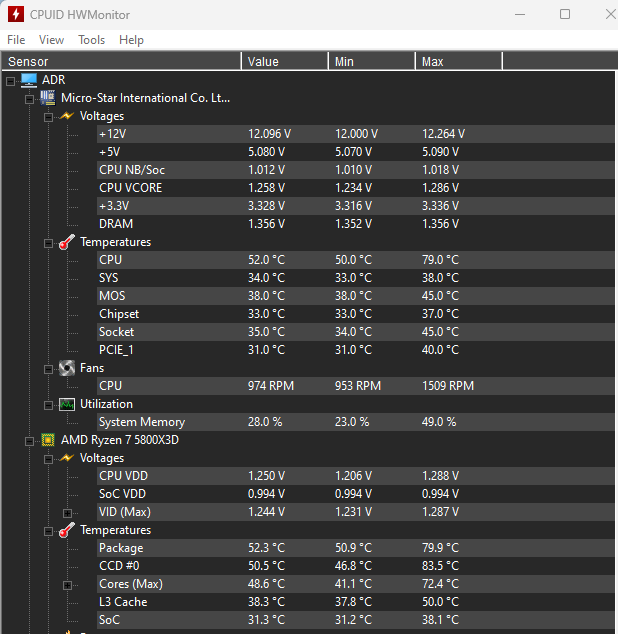Screen dimensions: 618x634
Task: Click the Sensor column header
Action: coord(121,61)
